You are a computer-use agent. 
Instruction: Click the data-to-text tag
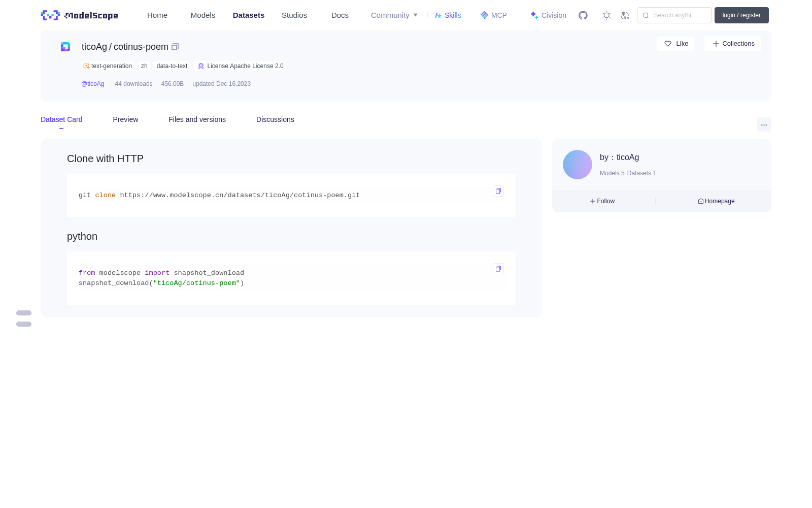pyautogui.click(x=172, y=66)
